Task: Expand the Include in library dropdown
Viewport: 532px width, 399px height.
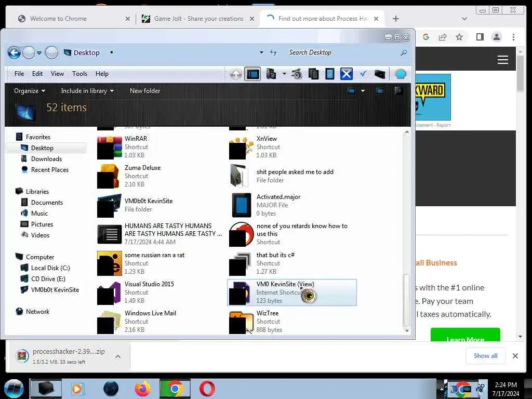Action: [87, 91]
